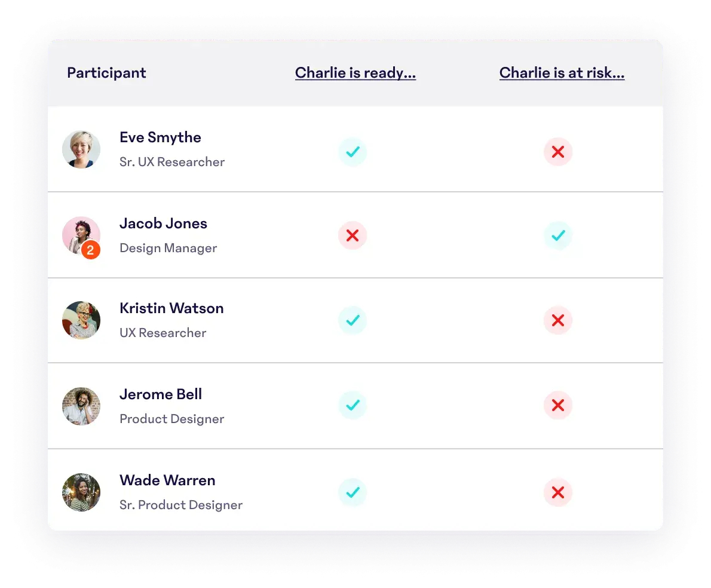Click the orange notification badge on Jacob Jones

(90, 250)
